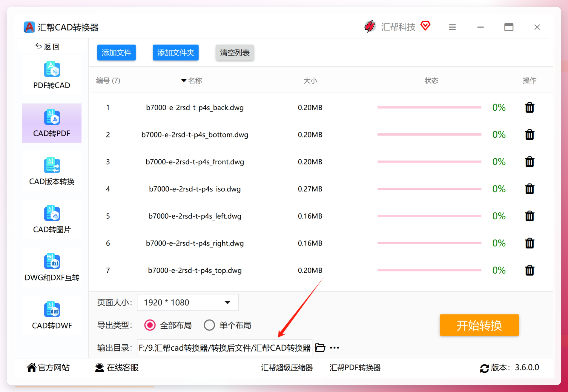The width and height of the screenshot is (568, 392).
Task: Select file name b7000-e-2rsd-t-p4s_left.dwg
Action: [195, 216]
